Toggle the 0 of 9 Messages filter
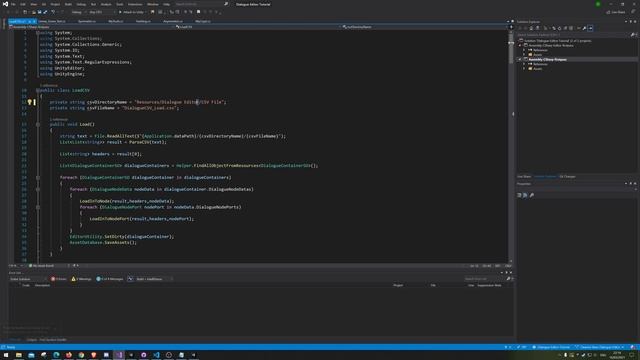640x360 pixels. [x=109, y=279]
